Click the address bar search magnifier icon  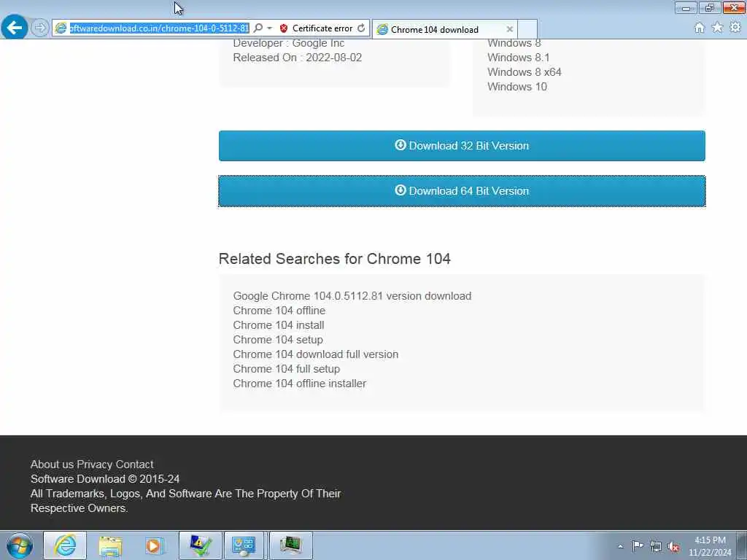pos(258,28)
